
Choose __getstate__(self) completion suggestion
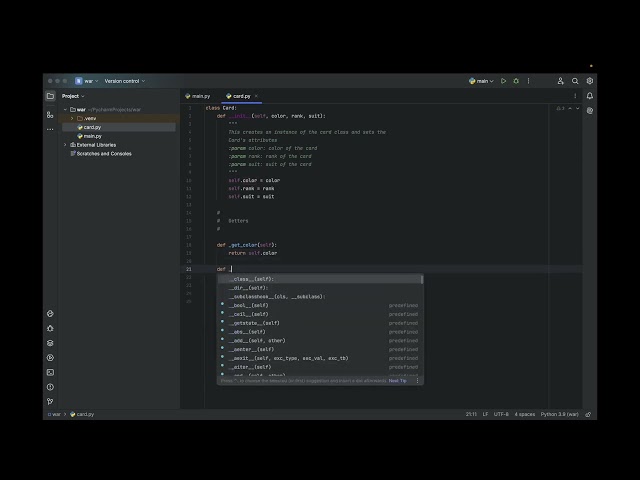tap(319, 323)
